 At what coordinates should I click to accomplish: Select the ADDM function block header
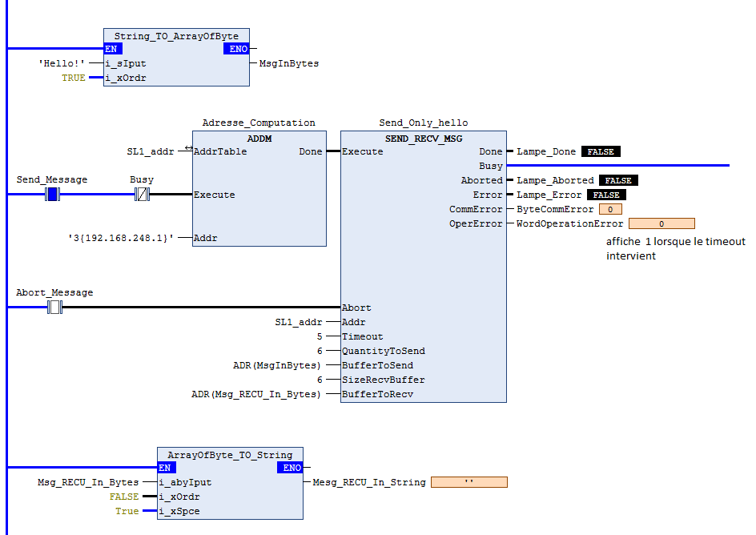259,137
